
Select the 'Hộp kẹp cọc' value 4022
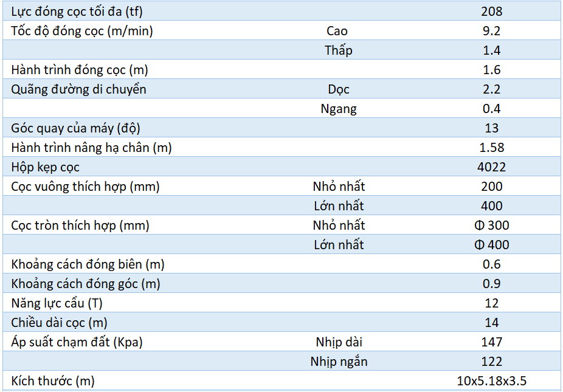(491, 167)
